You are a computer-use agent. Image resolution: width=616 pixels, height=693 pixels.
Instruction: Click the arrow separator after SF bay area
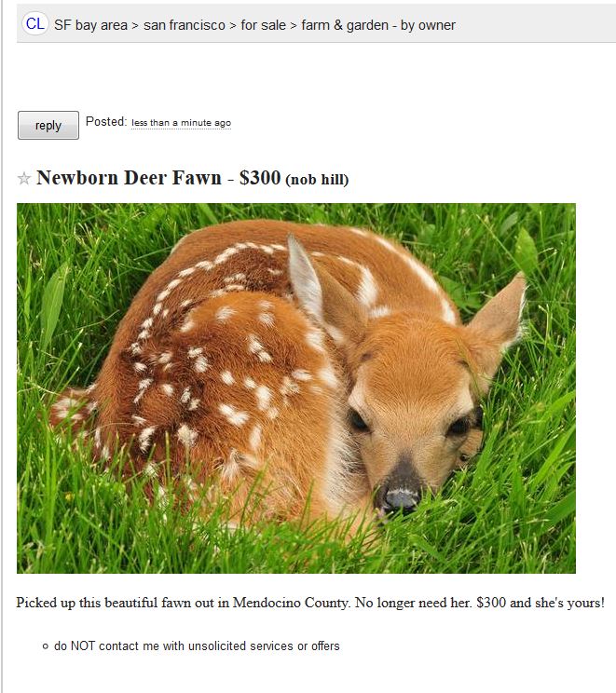135,26
